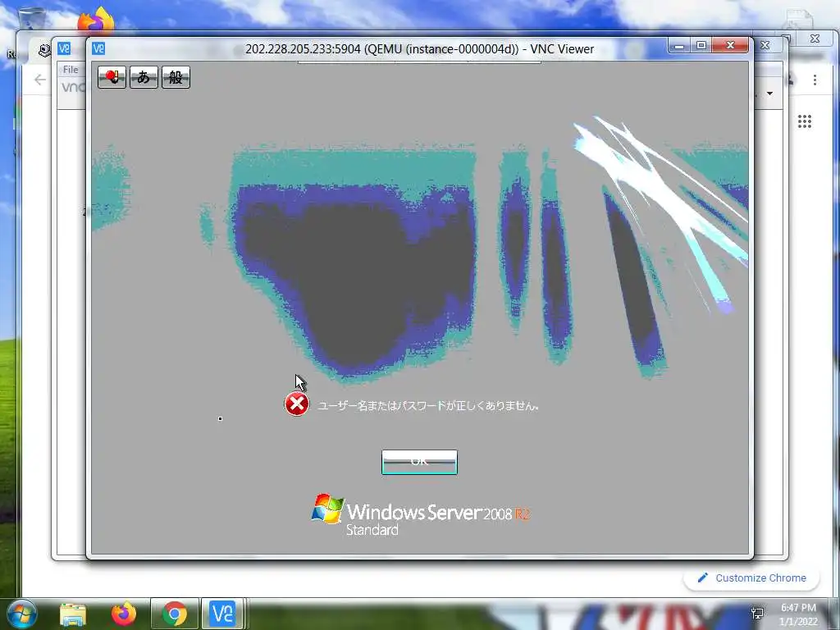Close the Chrome browser window
840x630 pixels.
coord(815,39)
